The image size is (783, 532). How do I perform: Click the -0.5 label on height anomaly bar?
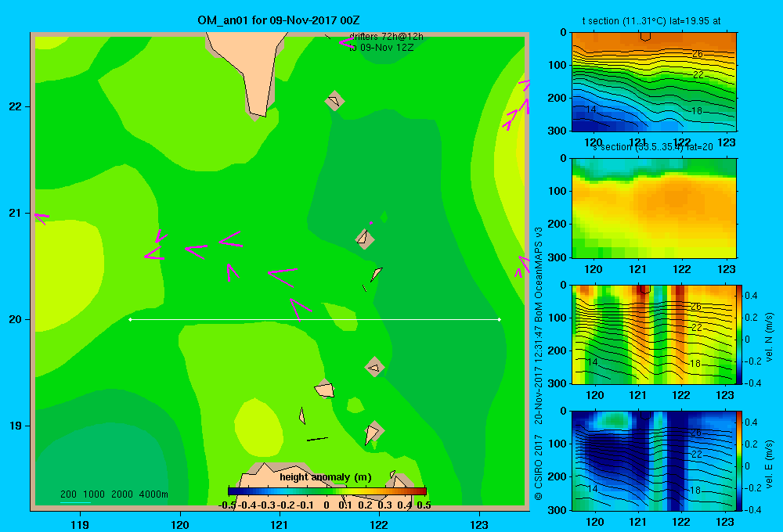[227, 505]
